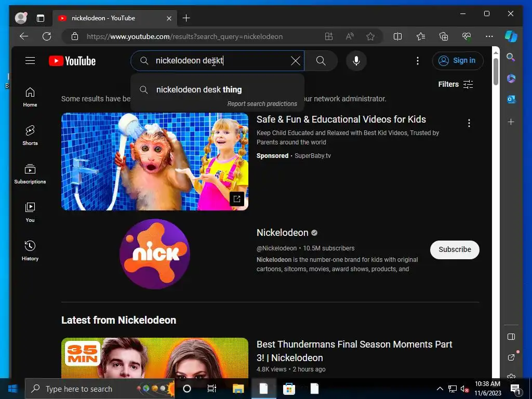This screenshot has height=399, width=532.
Task: Close the nickelodeon - YouTube tab
Action: (169, 18)
